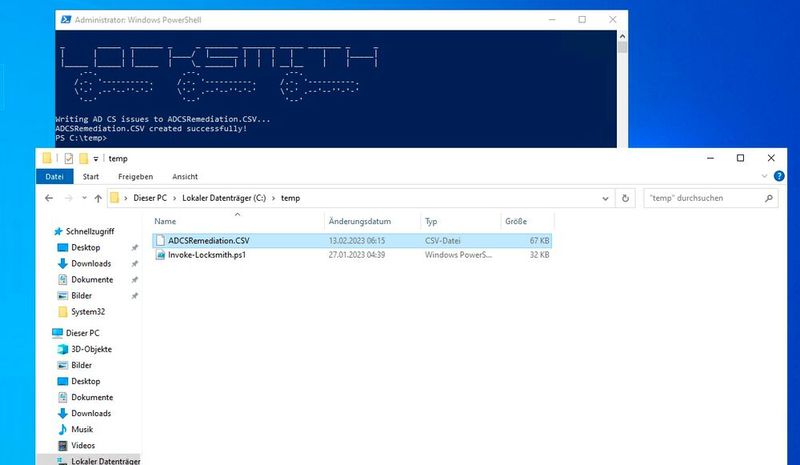Click the CSV-Datei type cell
This screenshot has height=465, width=800.
[x=442, y=240]
